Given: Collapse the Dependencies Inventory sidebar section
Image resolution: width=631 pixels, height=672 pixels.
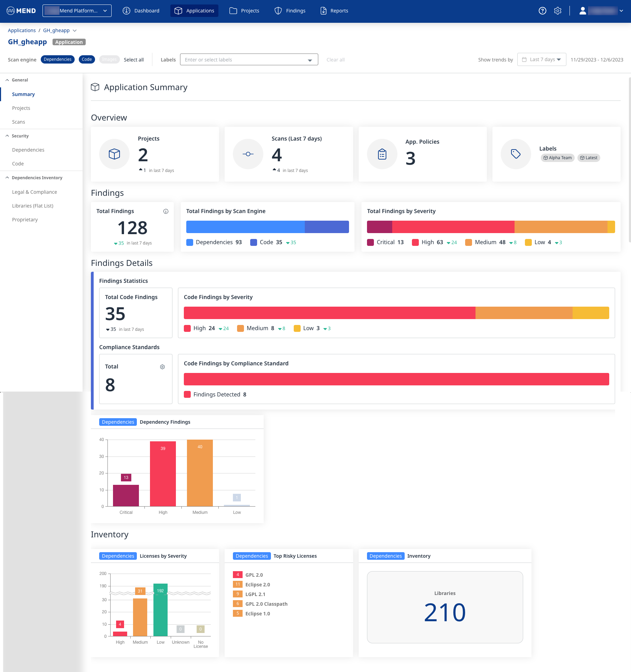Looking at the screenshot, I should [x=7, y=178].
